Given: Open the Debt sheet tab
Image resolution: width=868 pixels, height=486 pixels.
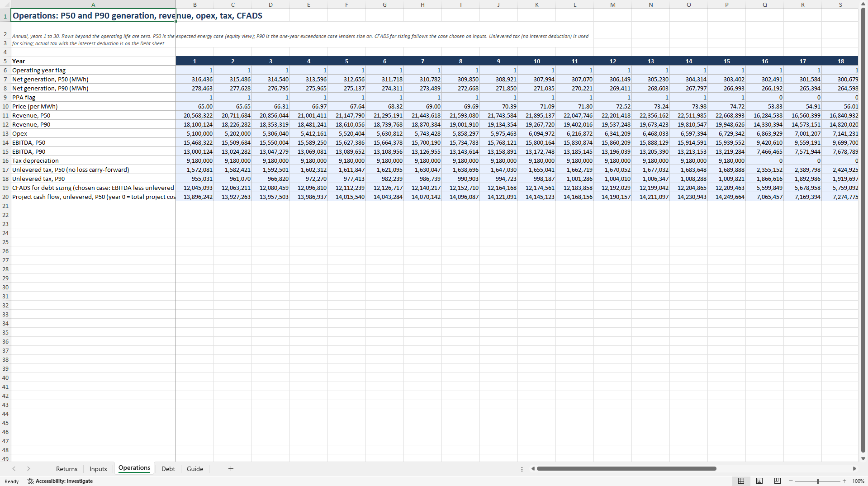Looking at the screenshot, I should [168, 469].
